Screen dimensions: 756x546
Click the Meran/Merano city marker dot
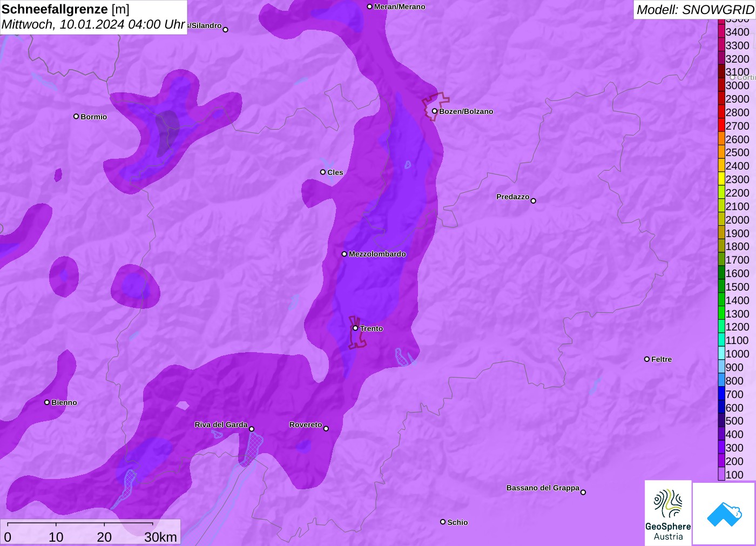click(x=369, y=6)
